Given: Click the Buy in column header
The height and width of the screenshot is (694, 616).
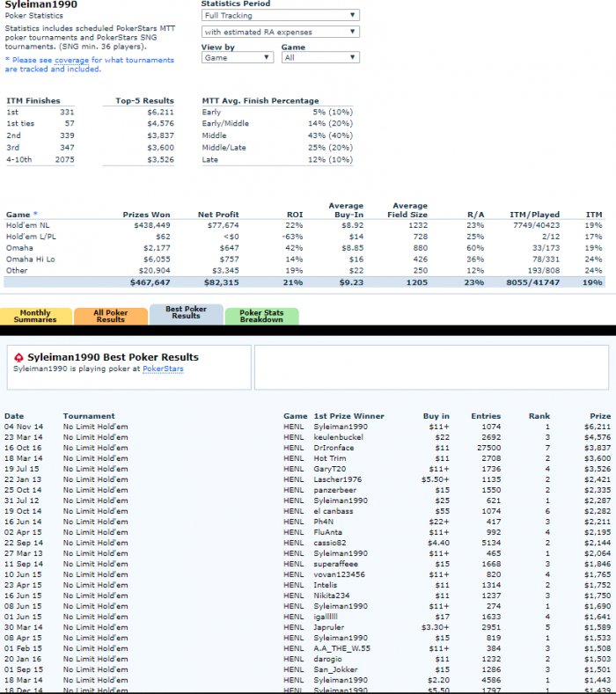Looking at the screenshot, I should 436,416.
